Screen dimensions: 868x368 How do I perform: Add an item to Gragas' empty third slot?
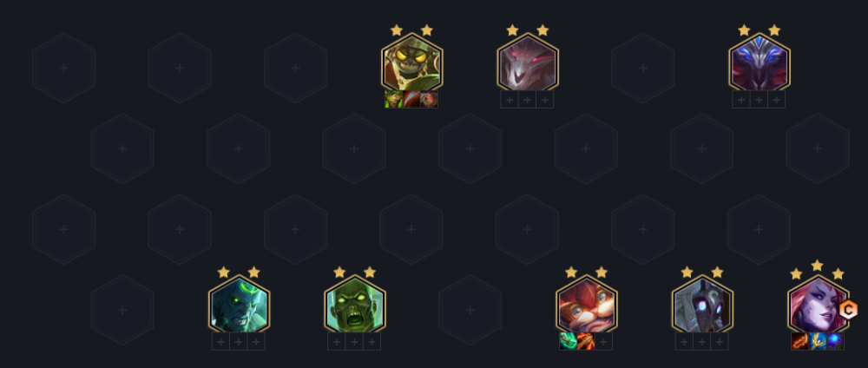pyautogui.click(x=603, y=341)
